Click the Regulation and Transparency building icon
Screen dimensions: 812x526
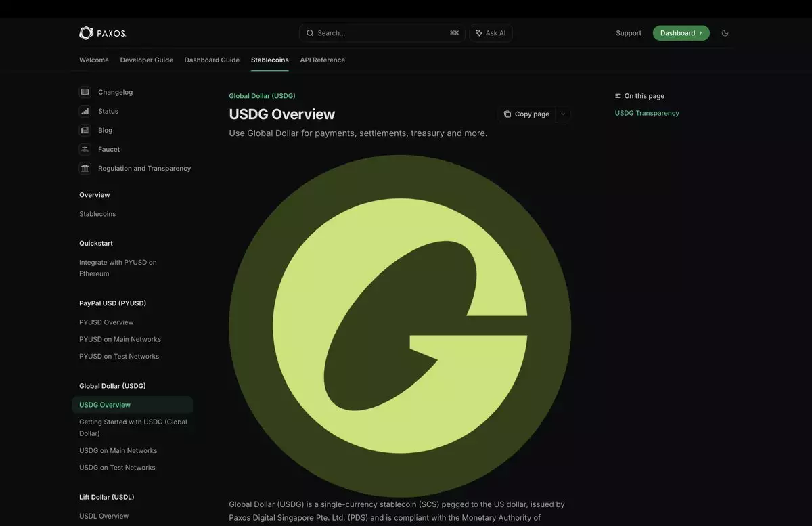pos(85,168)
